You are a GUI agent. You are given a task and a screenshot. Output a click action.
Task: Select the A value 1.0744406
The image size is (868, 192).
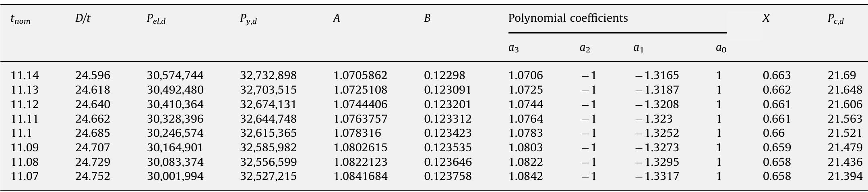point(360,104)
